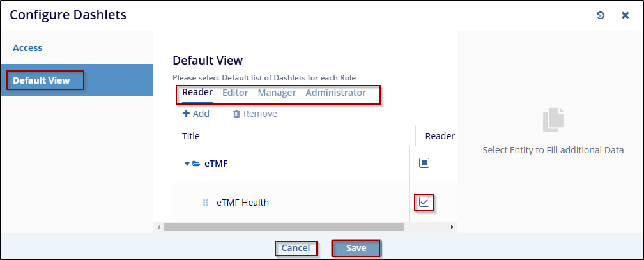Click the reset history icon in header

(601, 15)
